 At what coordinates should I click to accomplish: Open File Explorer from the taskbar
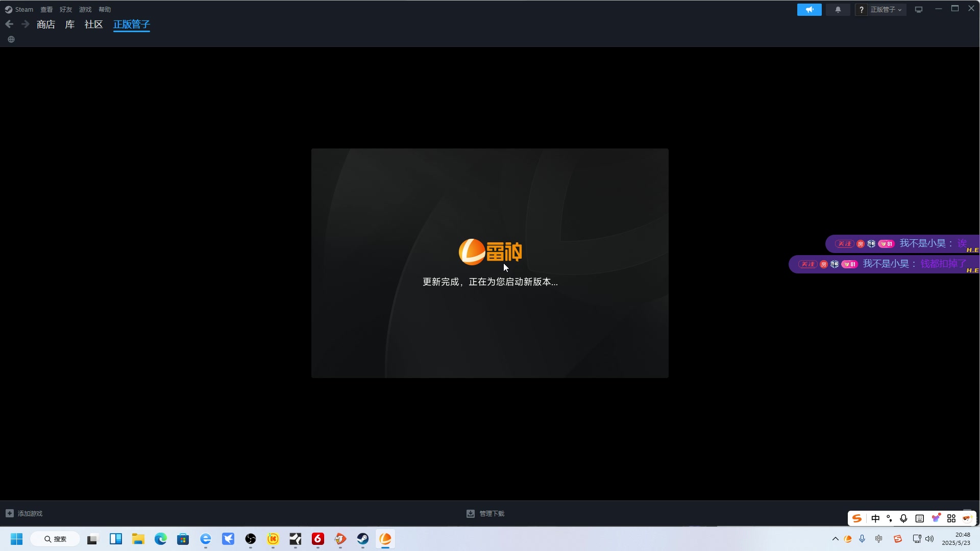pos(138,539)
